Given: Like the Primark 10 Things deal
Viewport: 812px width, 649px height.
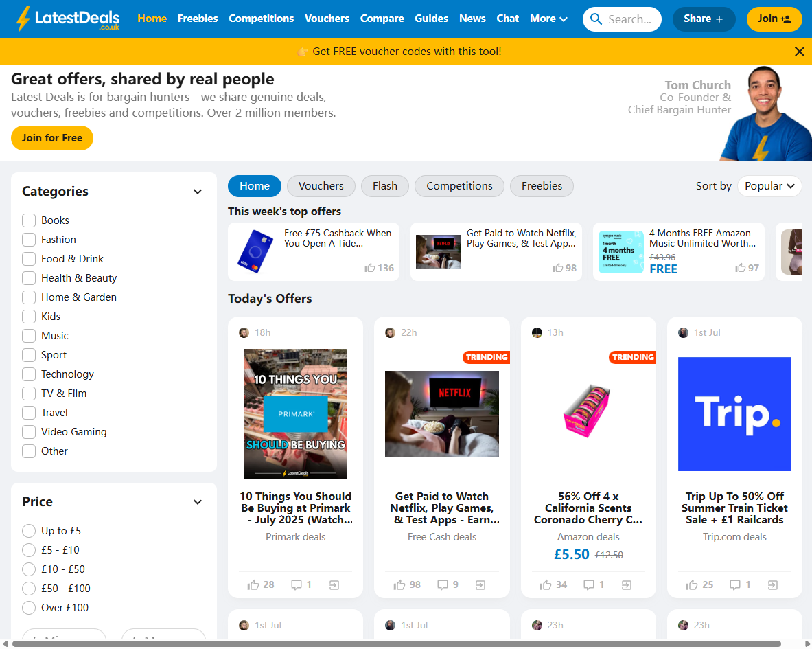Looking at the screenshot, I should point(254,585).
